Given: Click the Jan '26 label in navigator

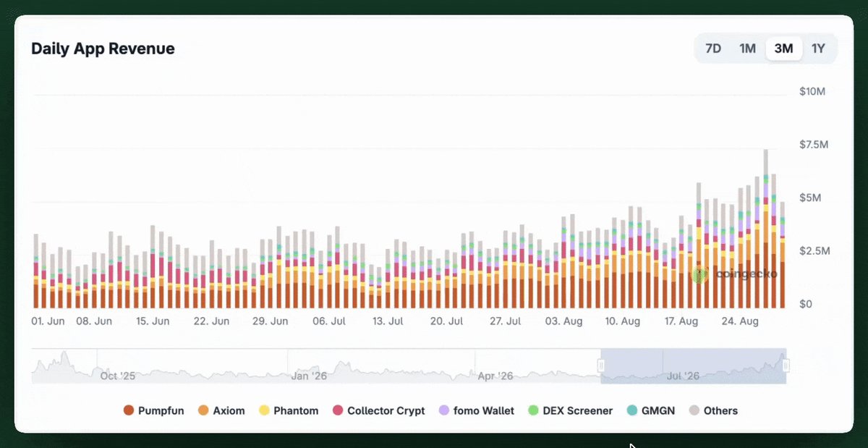Looking at the screenshot, I should (309, 376).
